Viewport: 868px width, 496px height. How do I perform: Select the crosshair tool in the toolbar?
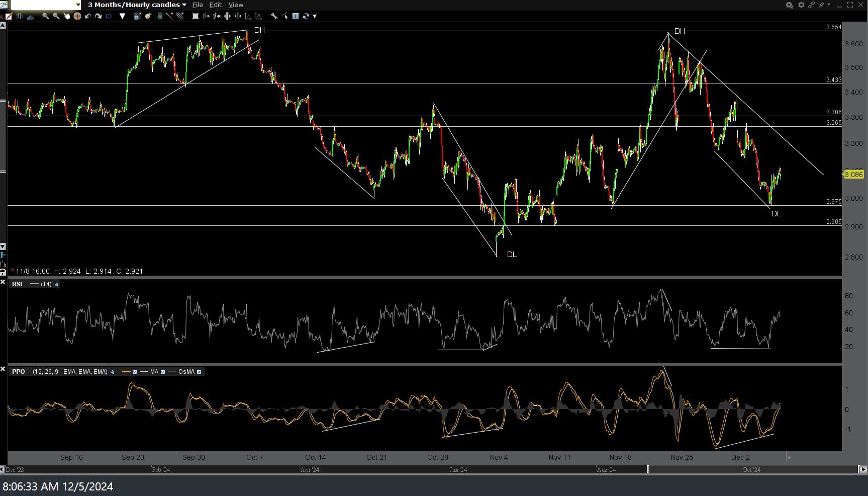tap(77, 16)
